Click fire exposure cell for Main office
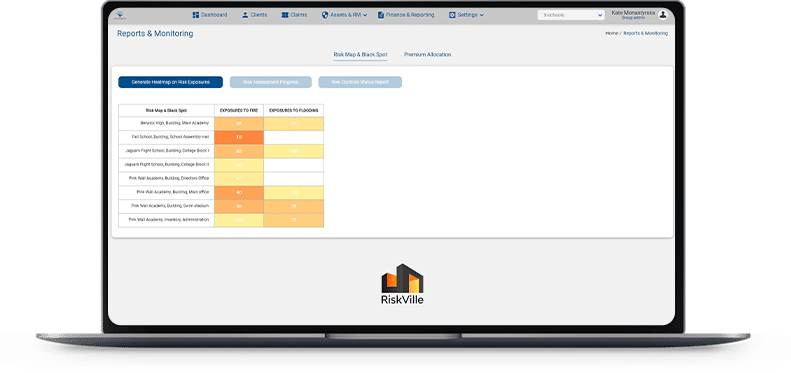Viewport: 791px width, 373px height. 239,192
